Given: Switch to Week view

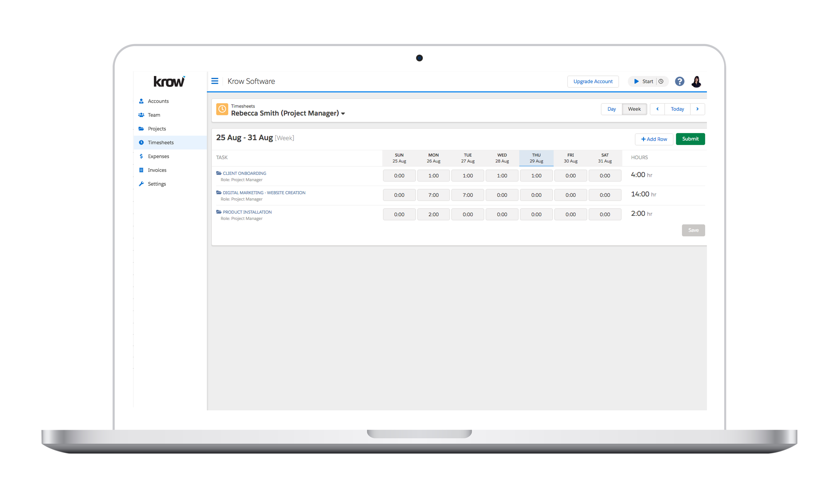Looking at the screenshot, I should [x=634, y=109].
